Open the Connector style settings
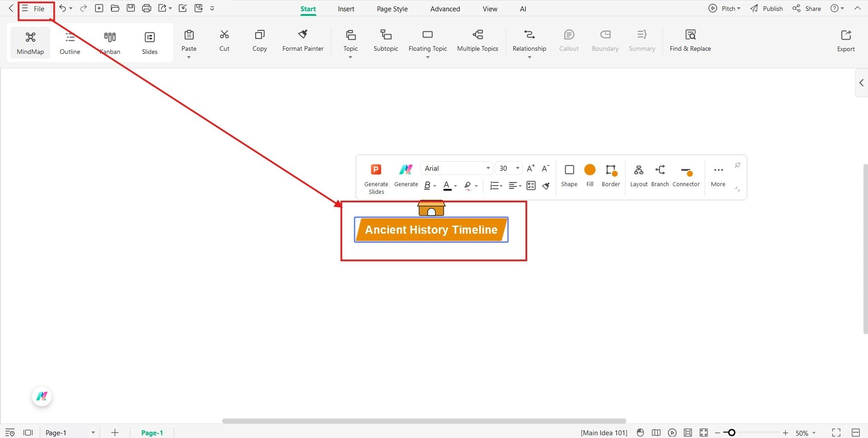The width and height of the screenshot is (868, 438). pos(686,176)
